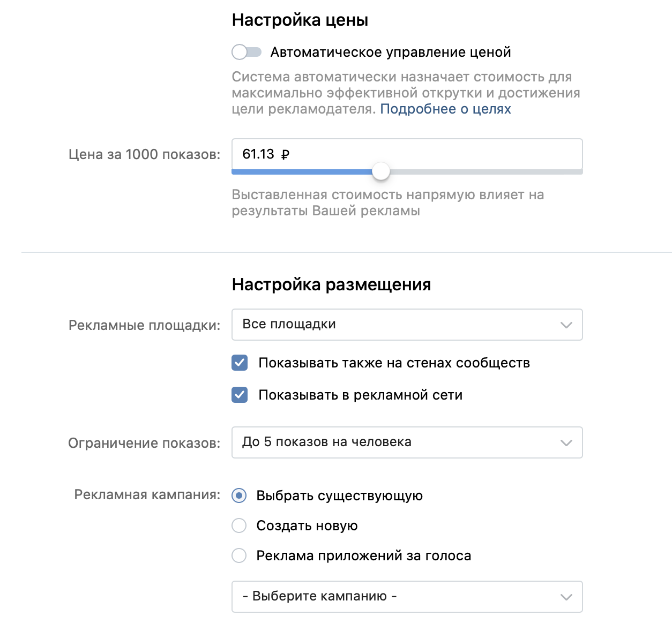The image size is (672, 631).
Task: Uncheck 'Показывать в рекламной сети' checkbox
Action: tap(240, 395)
